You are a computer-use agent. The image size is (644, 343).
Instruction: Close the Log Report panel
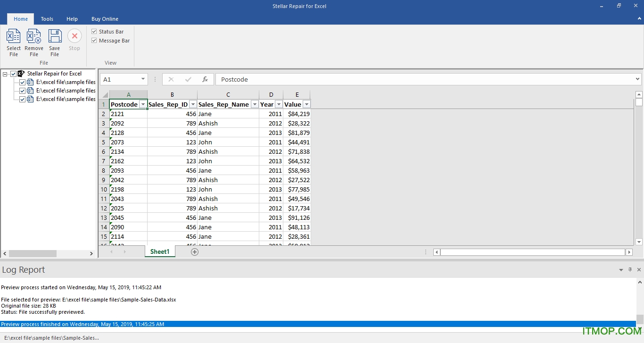click(639, 270)
